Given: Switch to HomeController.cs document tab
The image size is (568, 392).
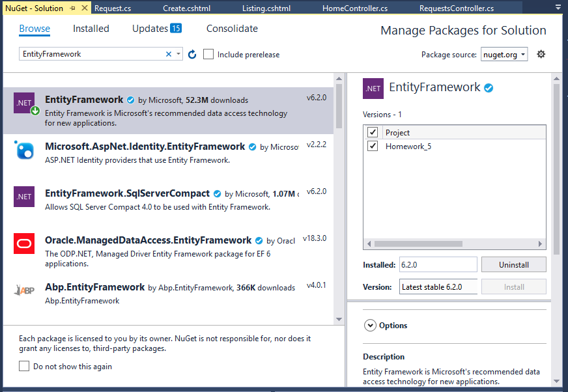Looking at the screenshot, I should [x=355, y=8].
